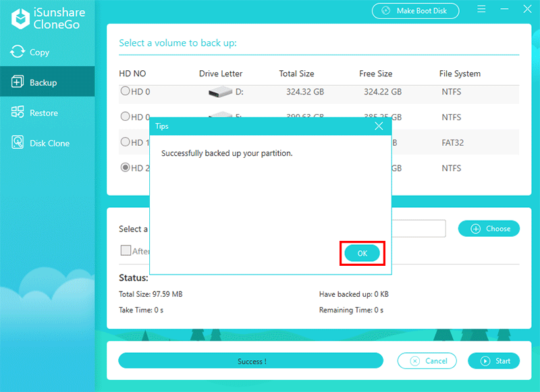Click the Copy sync-arrows icon in sidebar
This screenshot has width=540, height=392.
pyautogui.click(x=18, y=52)
